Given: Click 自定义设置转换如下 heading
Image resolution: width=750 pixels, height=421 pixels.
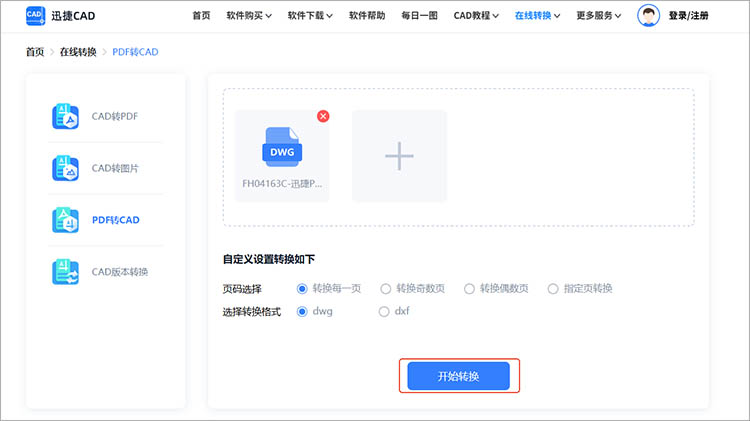Looking at the screenshot, I should coord(269,259).
